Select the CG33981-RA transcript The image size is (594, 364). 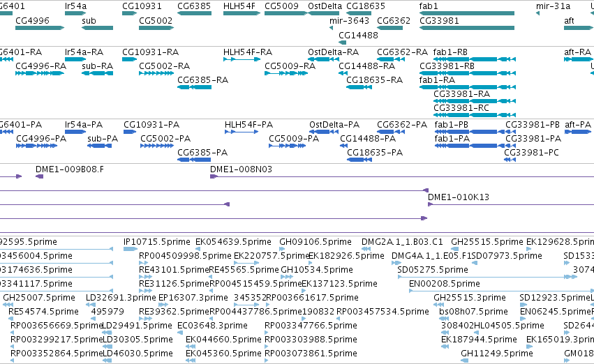pyautogui.click(x=474, y=101)
